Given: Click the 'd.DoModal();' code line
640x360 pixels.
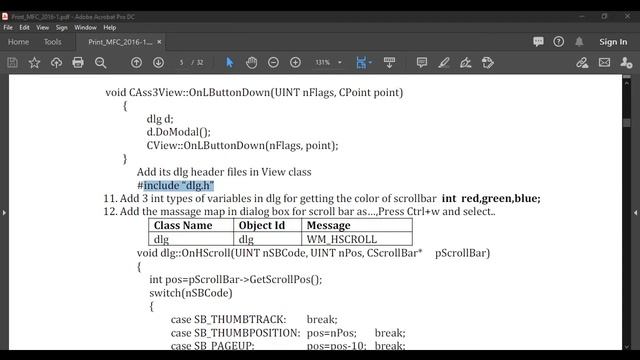Looking at the screenshot, I should [x=179, y=132].
